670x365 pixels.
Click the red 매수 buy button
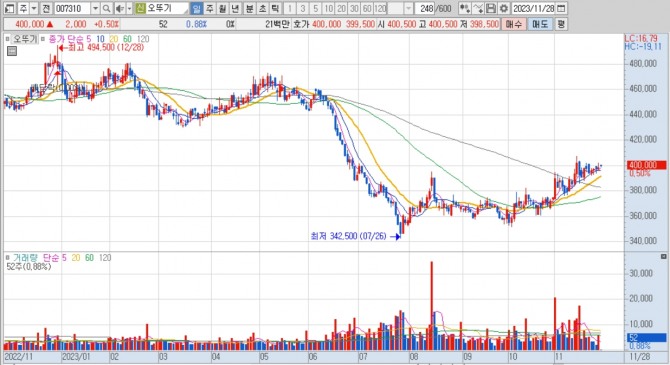(x=514, y=24)
